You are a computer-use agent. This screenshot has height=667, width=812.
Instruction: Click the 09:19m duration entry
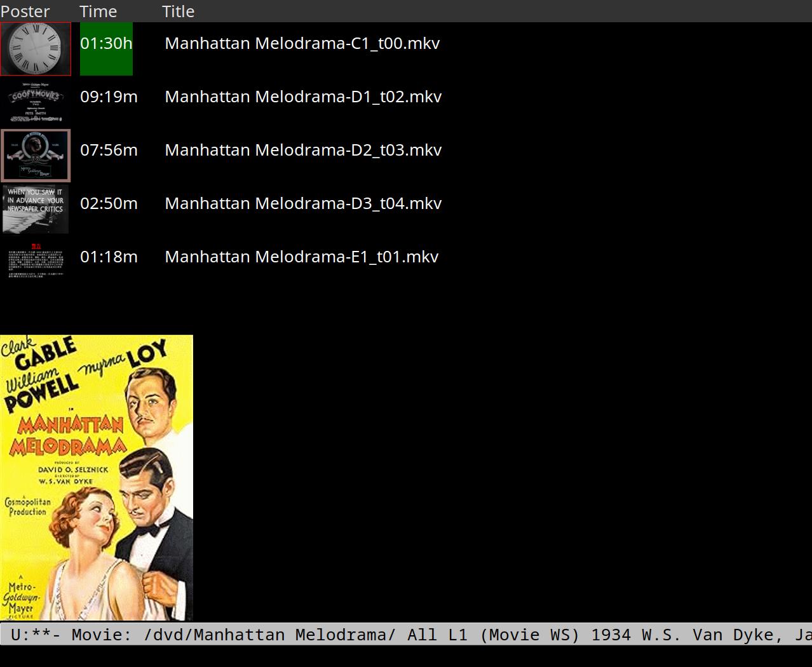109,97
